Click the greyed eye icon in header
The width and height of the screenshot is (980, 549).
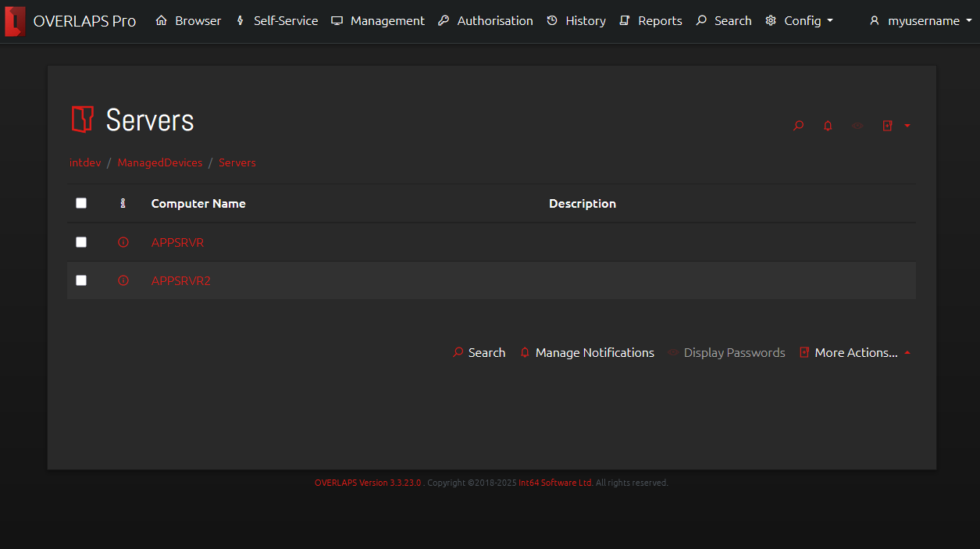click(857, 126)
